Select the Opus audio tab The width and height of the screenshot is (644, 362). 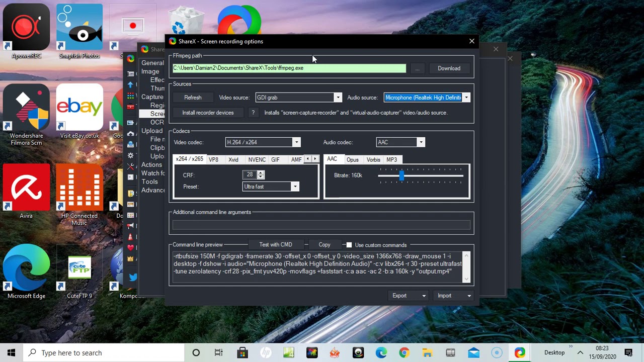click(x=352, y=160)
